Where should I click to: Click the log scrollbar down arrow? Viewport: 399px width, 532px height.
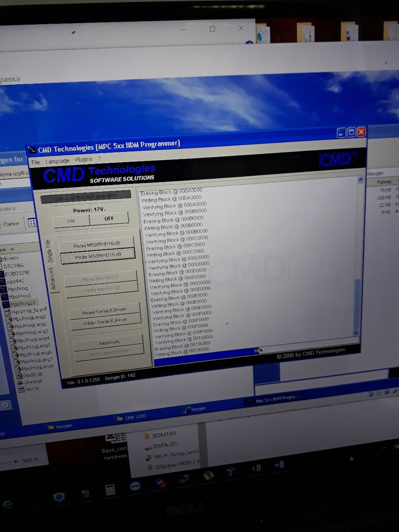click(x=356, y=332)
